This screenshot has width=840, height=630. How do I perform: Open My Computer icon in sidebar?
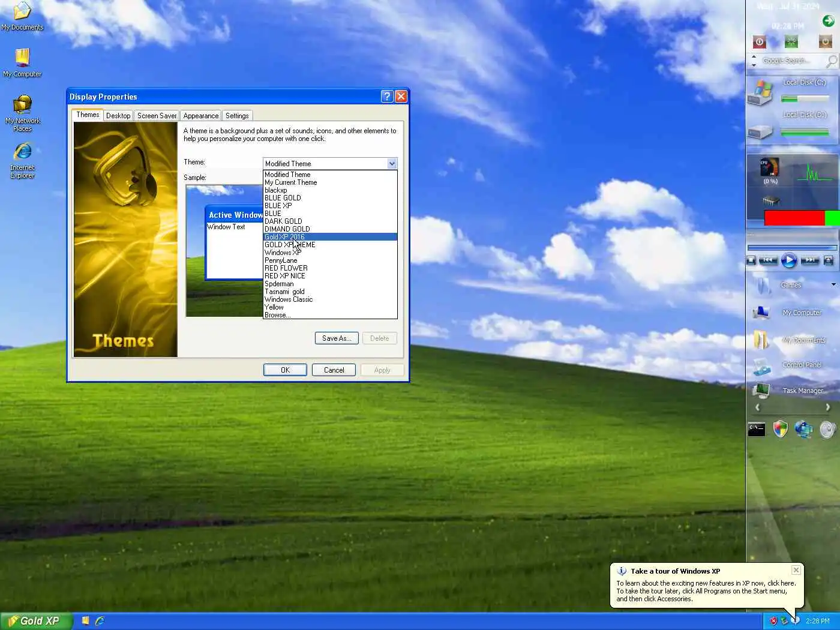tap(761, 312)
